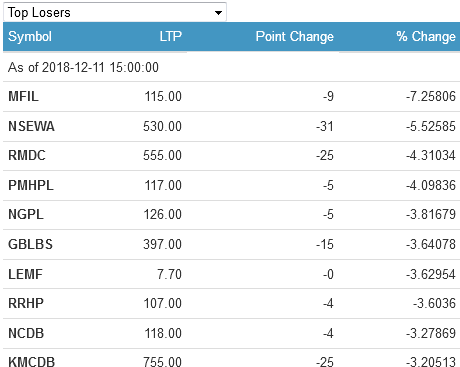Click the Point Change column header

point(295,36)
